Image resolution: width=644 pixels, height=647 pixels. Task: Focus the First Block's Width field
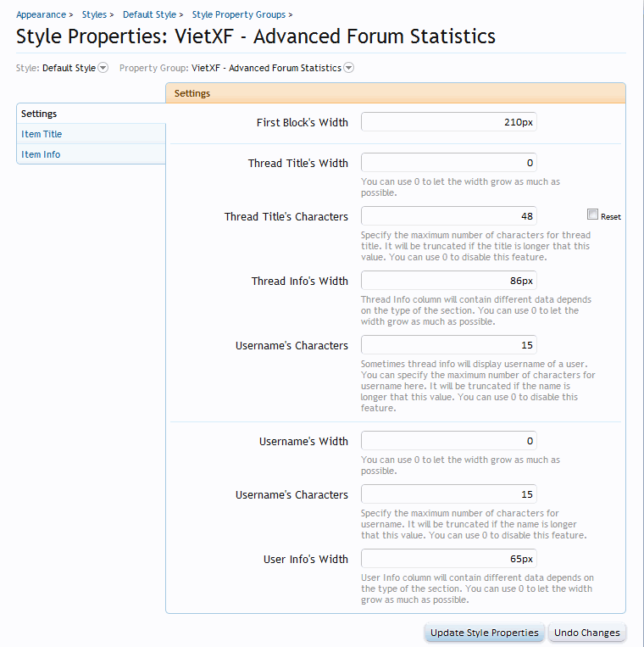tap(449, 122)
